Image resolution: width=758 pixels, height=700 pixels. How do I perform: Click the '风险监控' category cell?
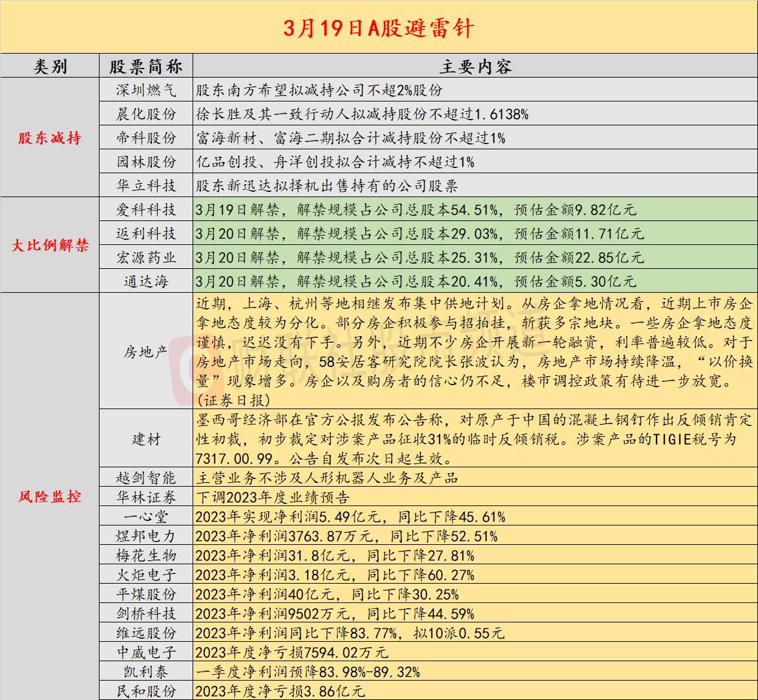click(50, 496)
